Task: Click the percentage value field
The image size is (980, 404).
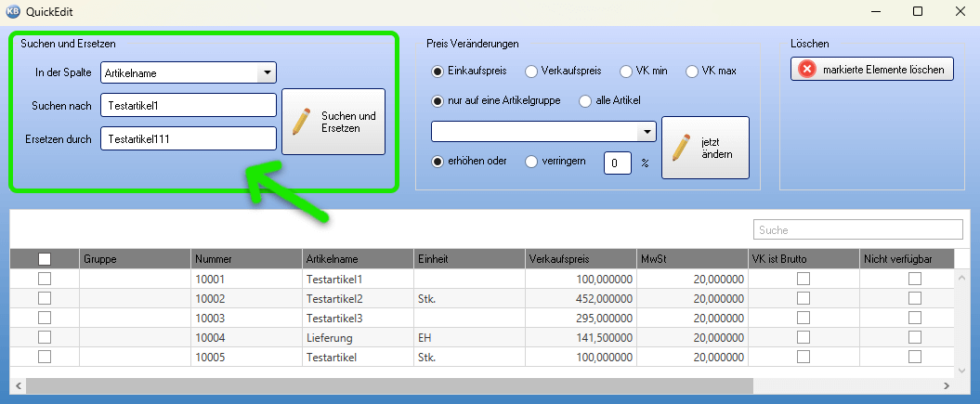Action: [x=618, y=163]
